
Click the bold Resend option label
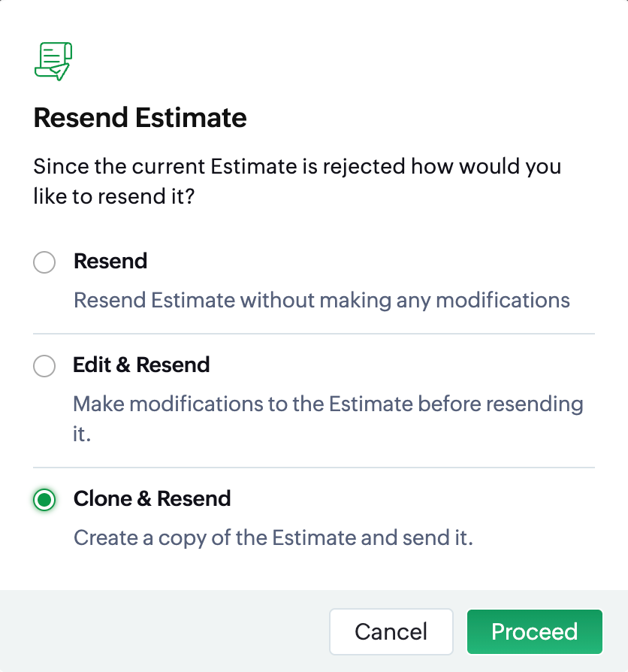(110, 262)
